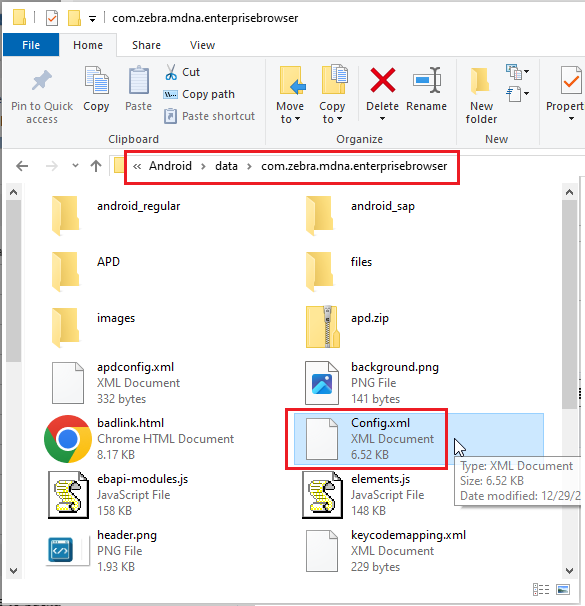Click quick access New folder icon
This screenshot has height=606, width=585.
click(74, 18)
